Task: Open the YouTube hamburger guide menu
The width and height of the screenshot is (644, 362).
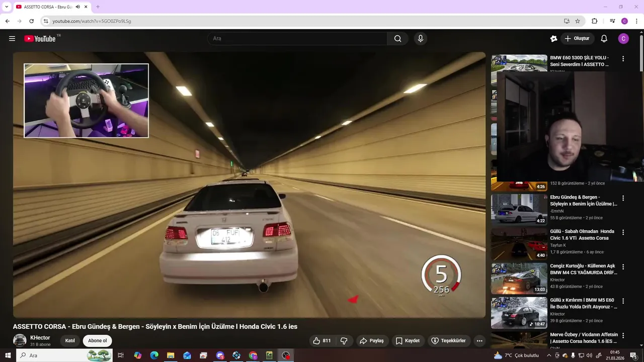Action: point(12,39)
